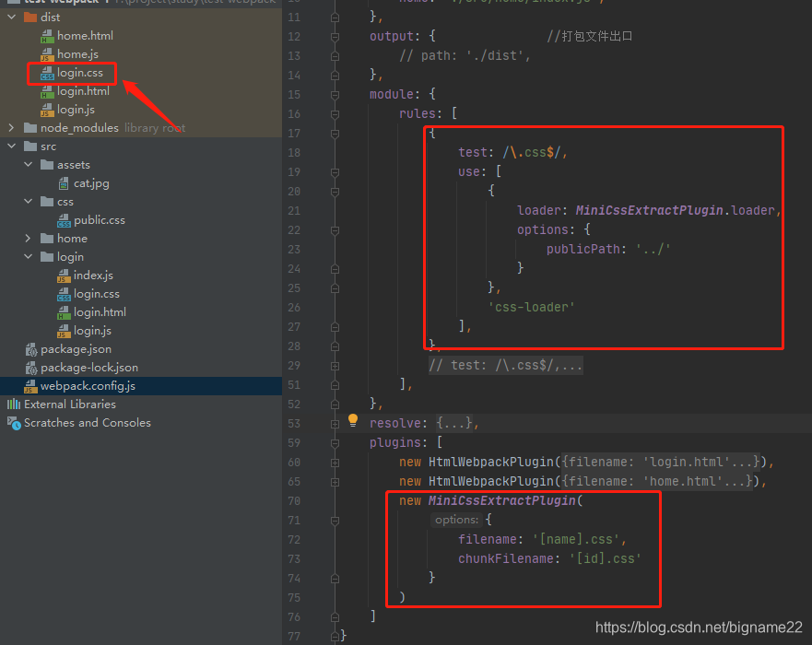Open home.js in the dist folder

77,54
